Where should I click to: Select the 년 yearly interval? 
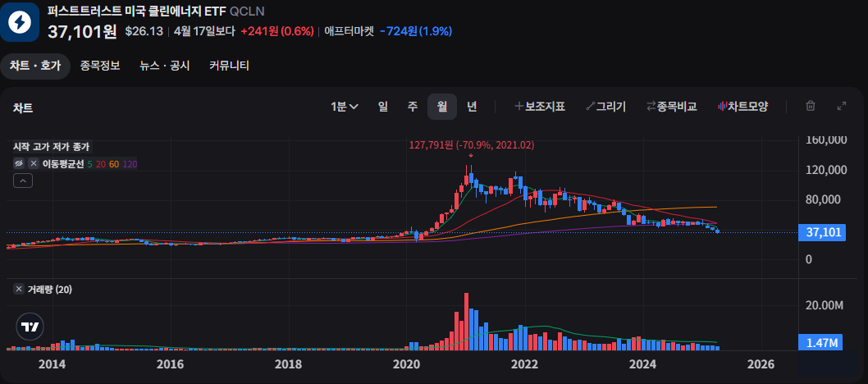(472, 107)
